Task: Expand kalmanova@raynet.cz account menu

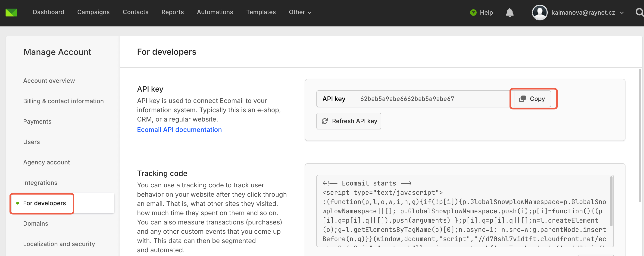Action: point(588,13)
